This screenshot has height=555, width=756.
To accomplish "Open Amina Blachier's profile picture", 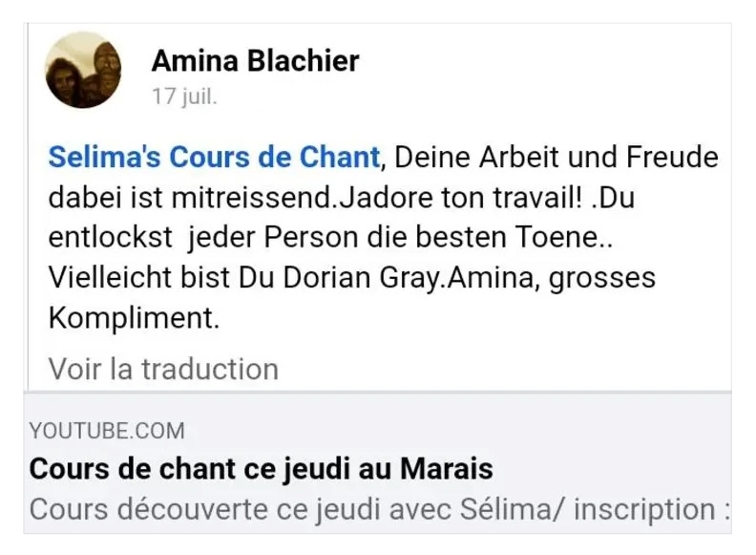I will (83, 70).
